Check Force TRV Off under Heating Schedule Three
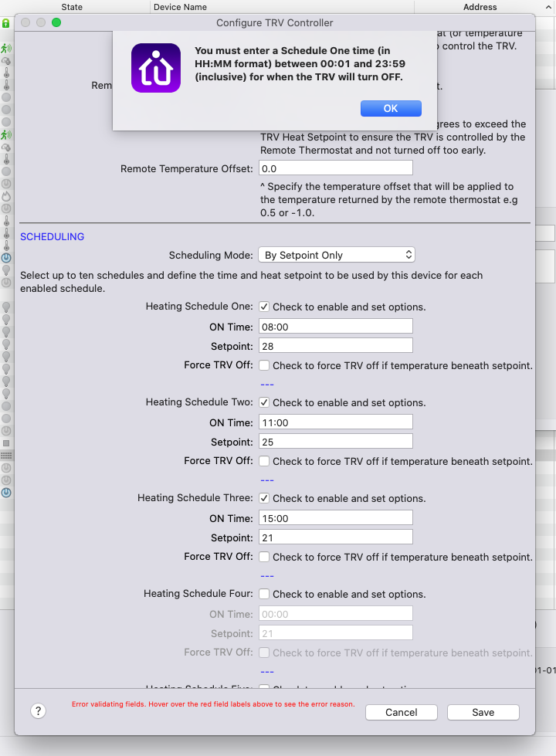The height and width of the screenshot is (756, 556). [264, 557]
